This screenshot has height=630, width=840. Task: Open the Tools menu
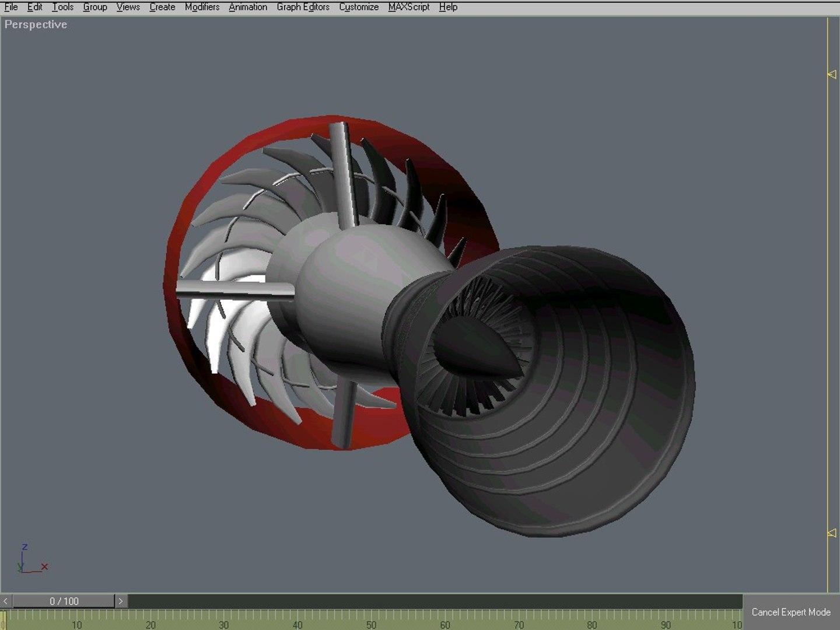coord(62,7)
